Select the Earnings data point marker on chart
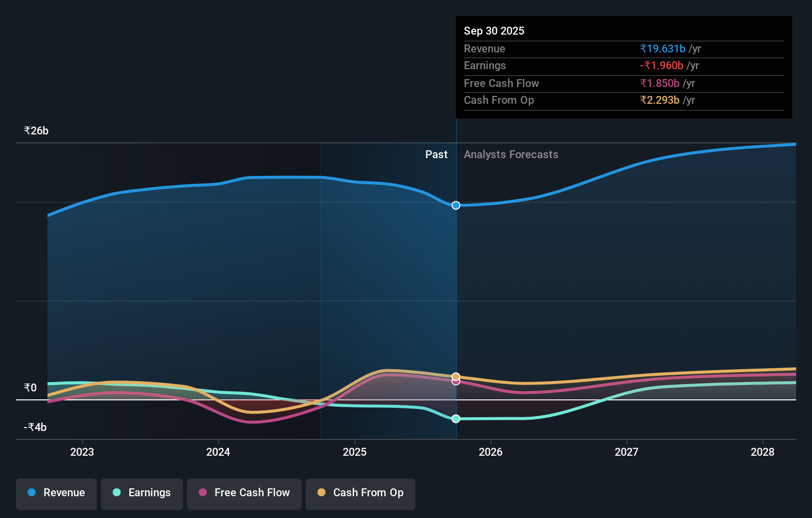 coord(455,419)
